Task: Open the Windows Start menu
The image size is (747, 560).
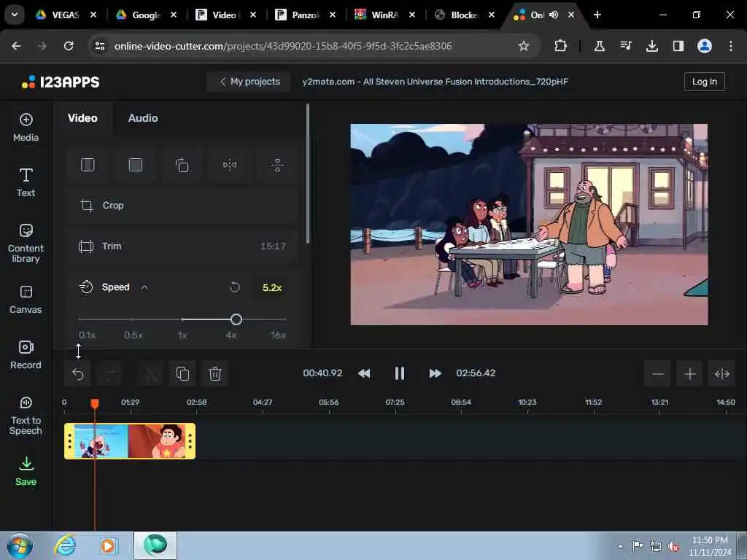Action: click(19, 545)
